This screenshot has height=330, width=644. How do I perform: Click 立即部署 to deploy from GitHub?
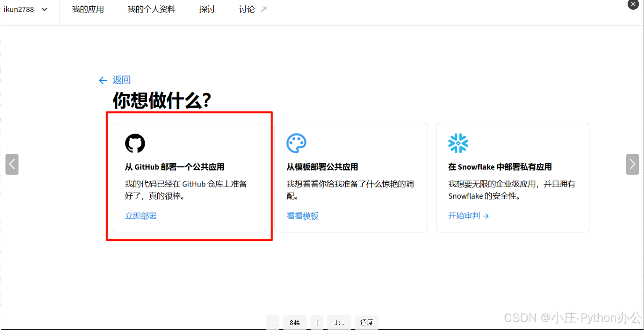[140, 216]
